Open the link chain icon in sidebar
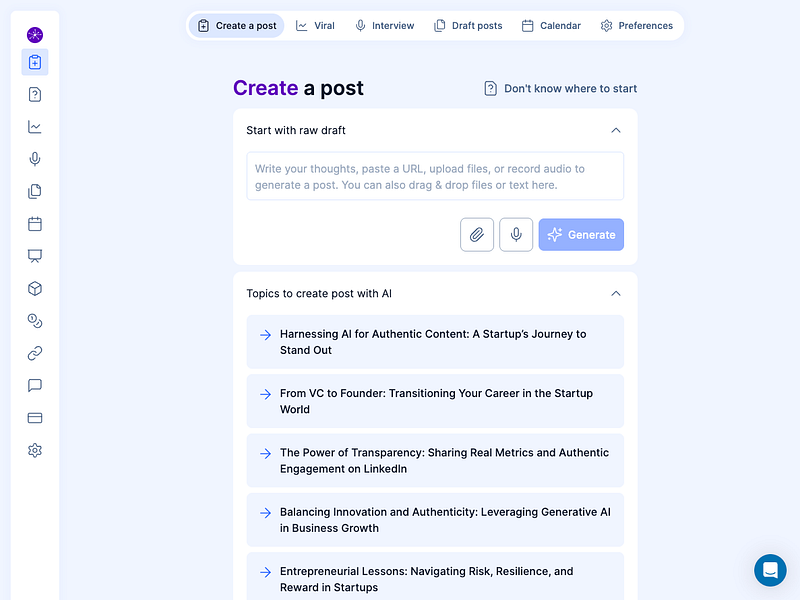The height and width of the screenshot is (600, 800). [35, 353]
